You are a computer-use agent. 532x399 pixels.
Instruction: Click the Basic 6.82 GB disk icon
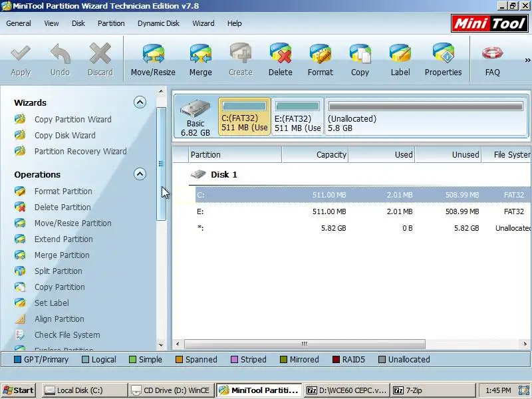click(x=195, y=118)
